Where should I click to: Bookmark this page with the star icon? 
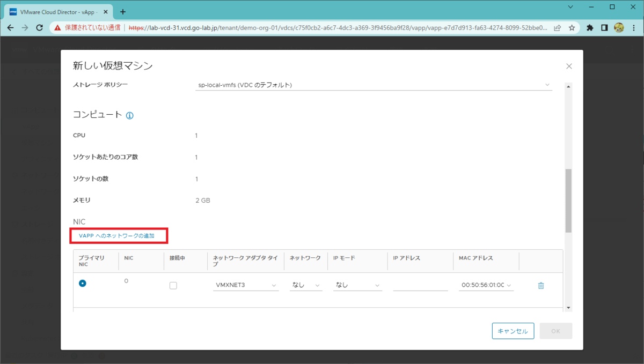click(x=572, y=27)
